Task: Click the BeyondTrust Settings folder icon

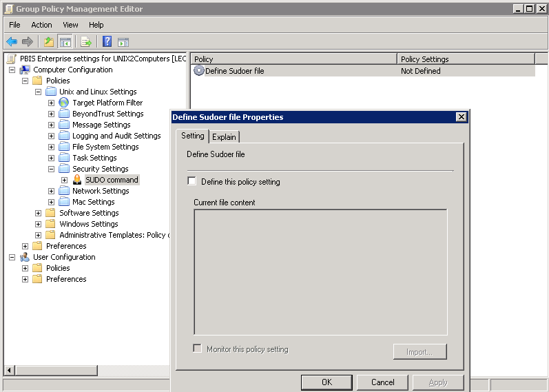Action: [x=64, y=114]
